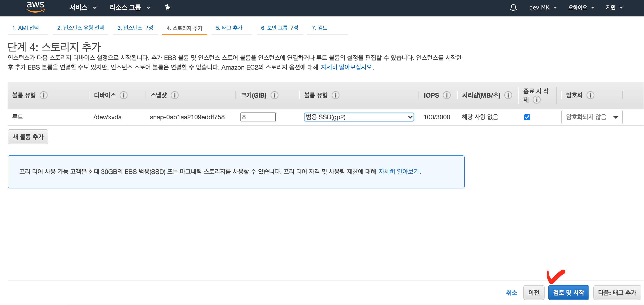Click the 검토 및 시작 button
The width and height of the screenshot is (644, 305).
568,293
